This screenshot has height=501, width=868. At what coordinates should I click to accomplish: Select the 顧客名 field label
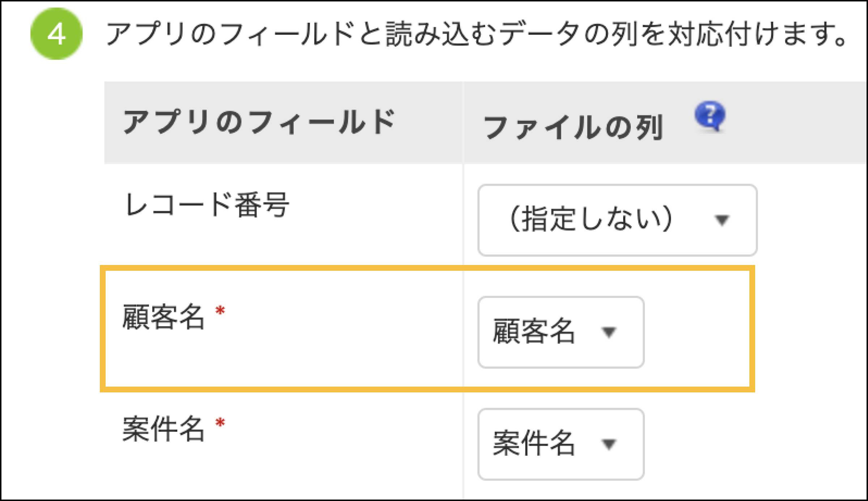pos(163,317)
